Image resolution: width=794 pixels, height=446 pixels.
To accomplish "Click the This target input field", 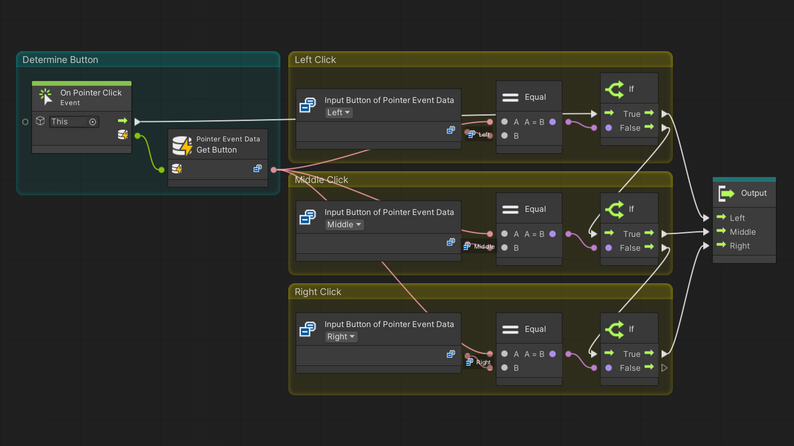I will click(74, 121).
